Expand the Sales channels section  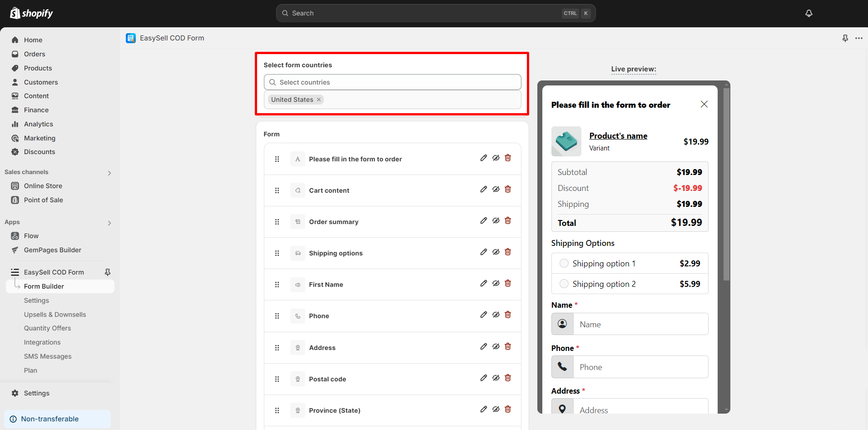click(x=109, y=173)
